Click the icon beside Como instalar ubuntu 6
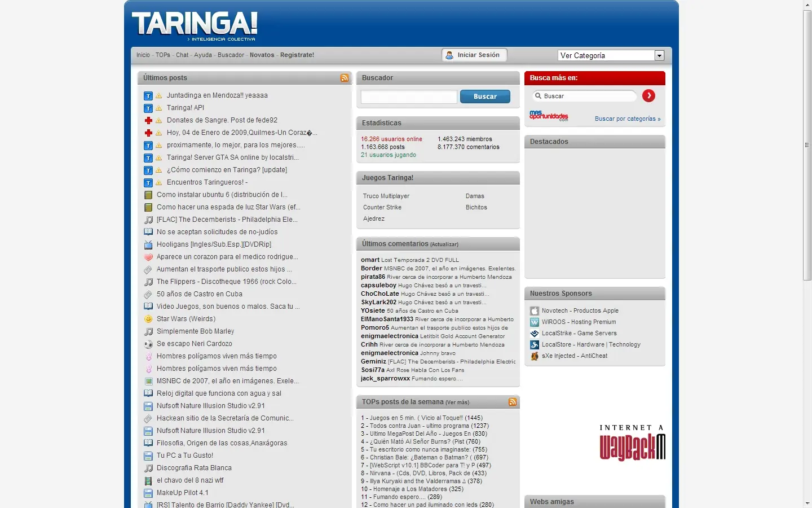 pyautogui.click(x=148, y=195)
